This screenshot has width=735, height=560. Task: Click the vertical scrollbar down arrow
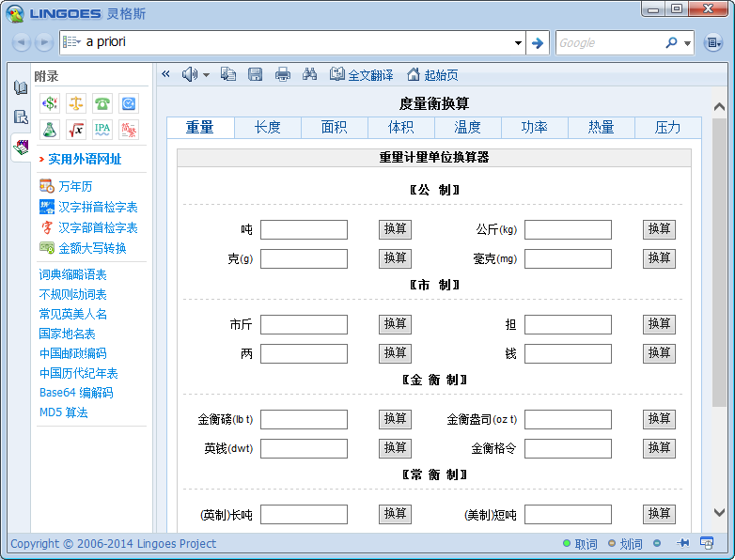pos(719,512)
